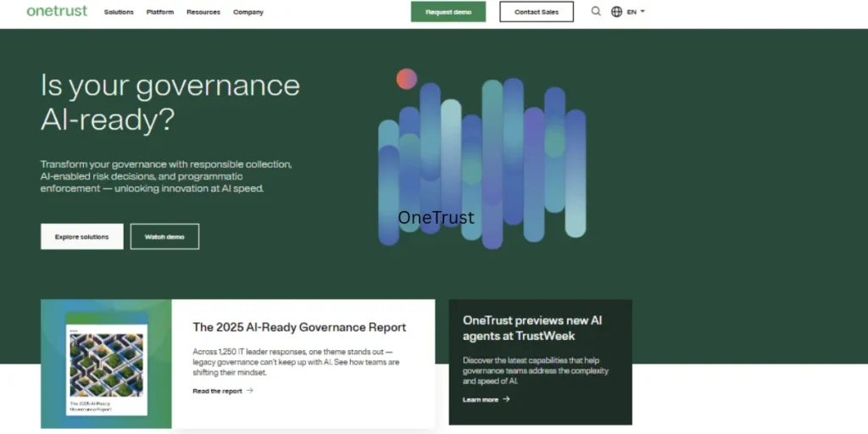Screen dimensions: 868x434
Task: Click the EN language label
Action: click(x=632, y=12)
